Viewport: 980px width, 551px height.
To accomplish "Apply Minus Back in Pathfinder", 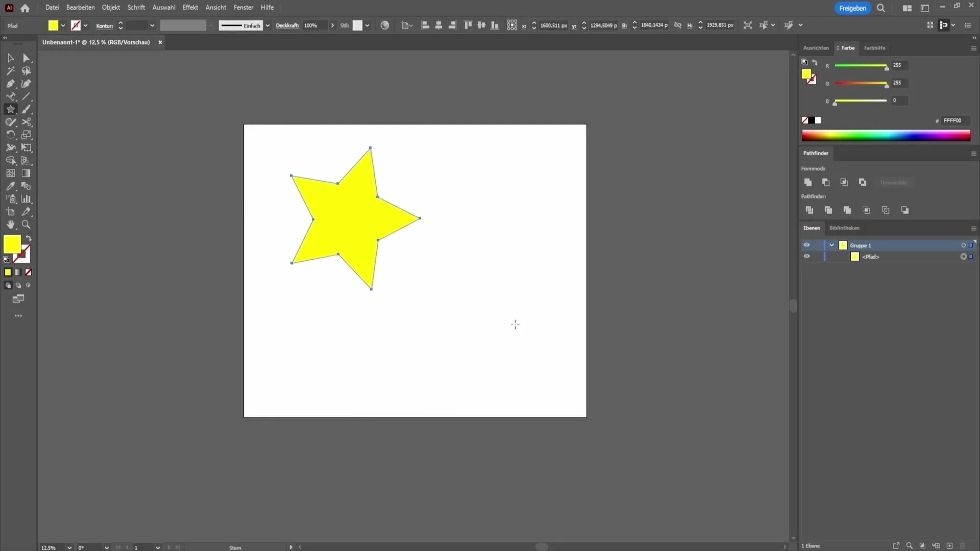I will coord(905,210).
